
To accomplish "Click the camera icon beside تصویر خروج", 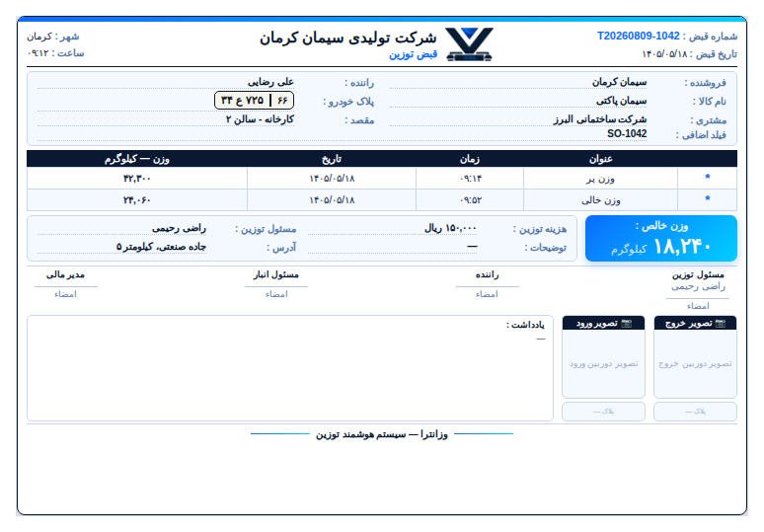I will click(x=721, y=324).
